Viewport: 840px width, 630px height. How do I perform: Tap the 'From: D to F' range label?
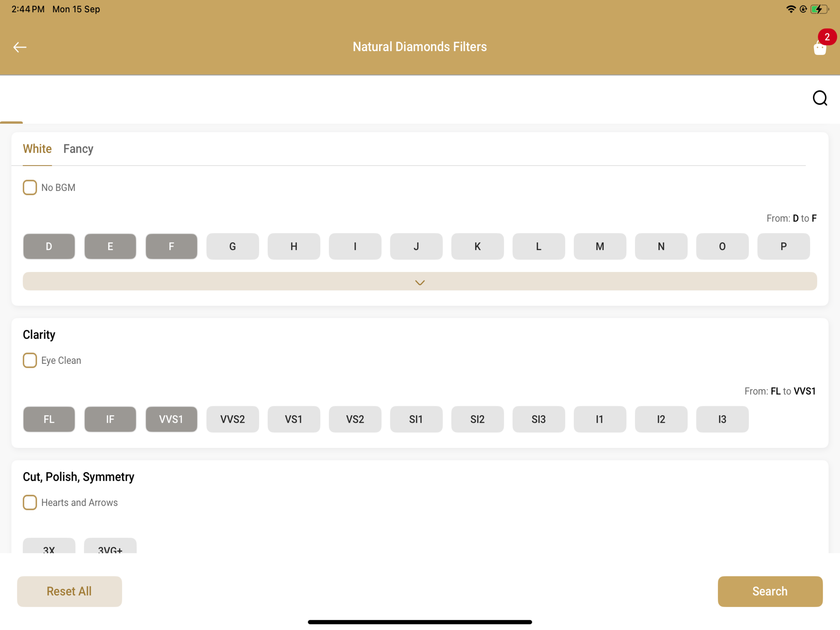coord(791,218)
